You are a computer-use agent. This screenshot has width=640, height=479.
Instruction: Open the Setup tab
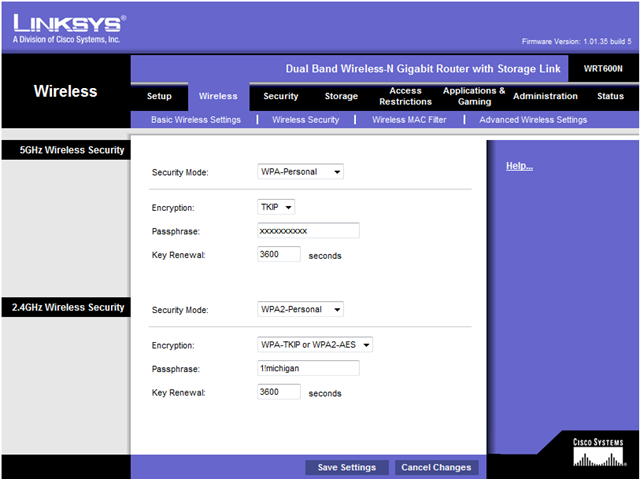(x=159, y=96)
